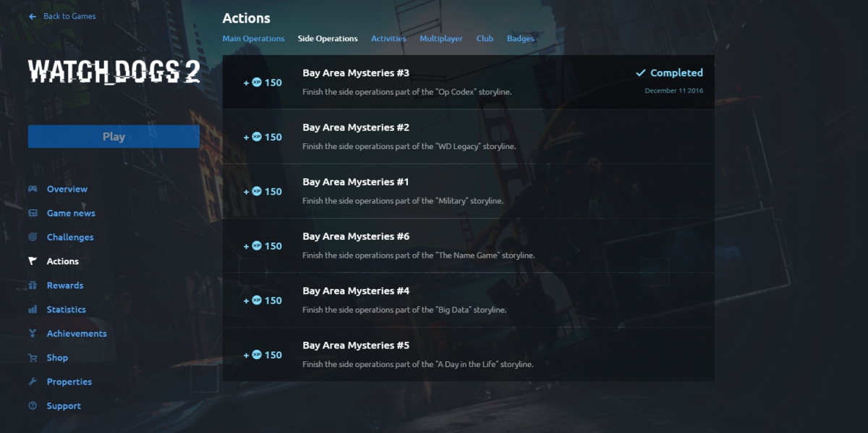Click the Support question mark icon
The image size is (868, 433).
[x=33, y=405]
